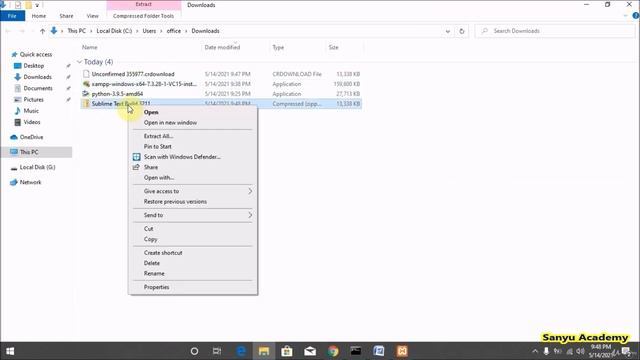Open Local Disk (G:) in the navigation pane
This screenshot has height=360, width=640.
pyautogui.click(x=37, y=167)
